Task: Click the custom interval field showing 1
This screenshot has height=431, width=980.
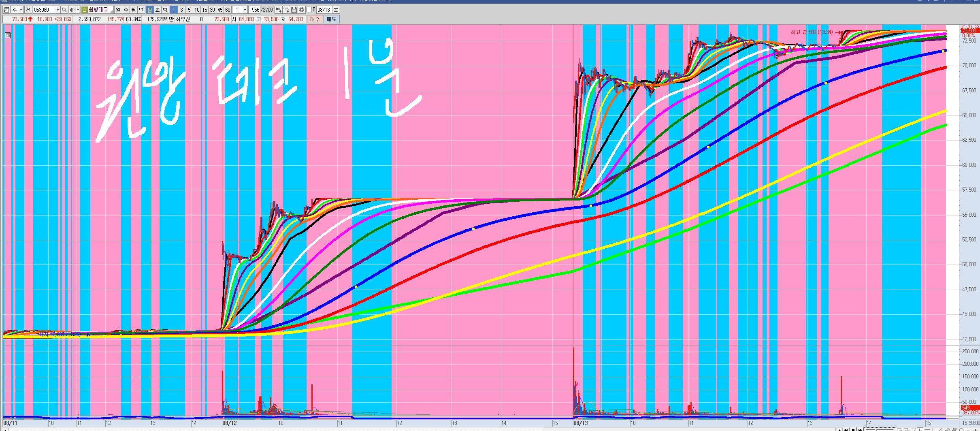Action: click(x=237, y=10)
